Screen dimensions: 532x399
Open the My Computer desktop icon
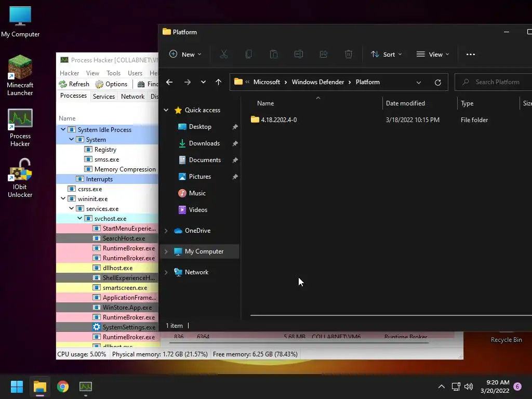coord(20,22)
